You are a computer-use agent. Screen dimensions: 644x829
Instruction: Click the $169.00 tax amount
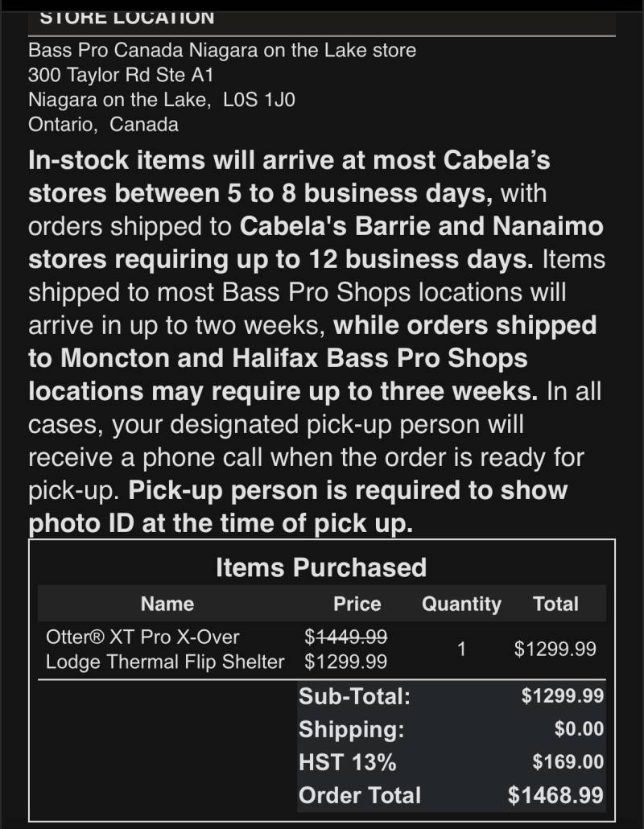(568, 762)
